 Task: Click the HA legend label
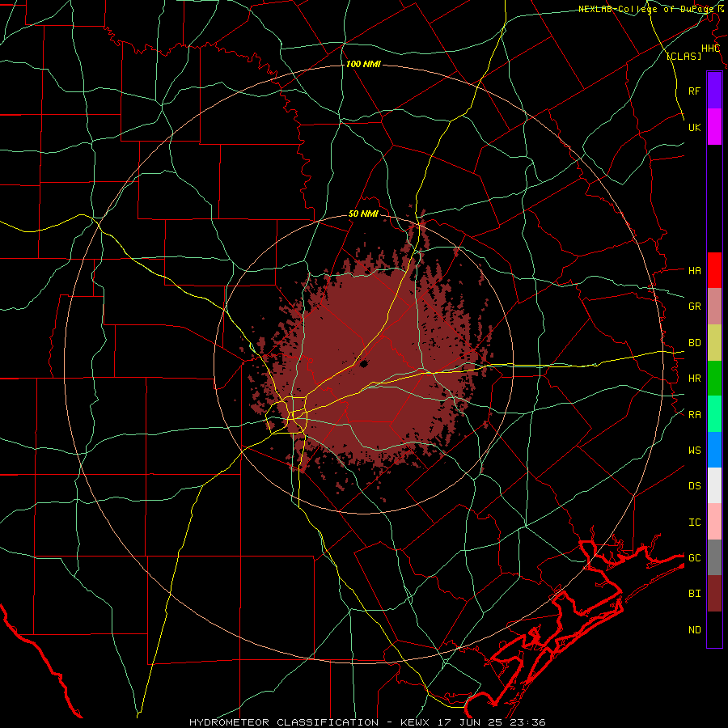[x=694, y=270]
